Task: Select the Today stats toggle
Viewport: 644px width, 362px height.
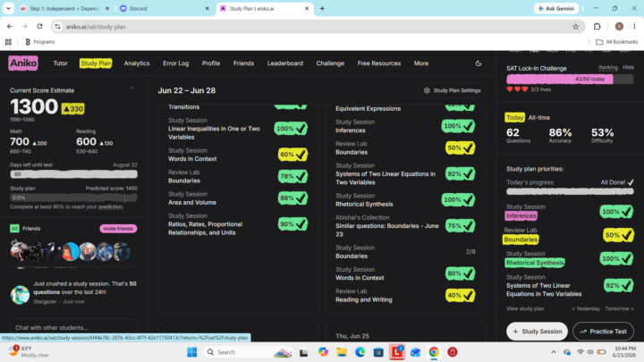Action: click(x=514, y=118)
